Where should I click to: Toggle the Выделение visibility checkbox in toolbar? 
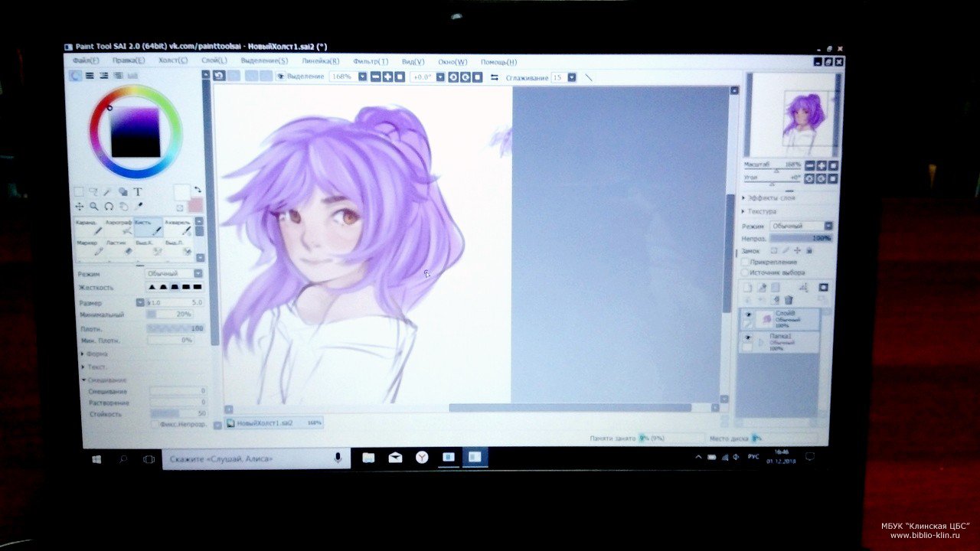pos(281,77)
